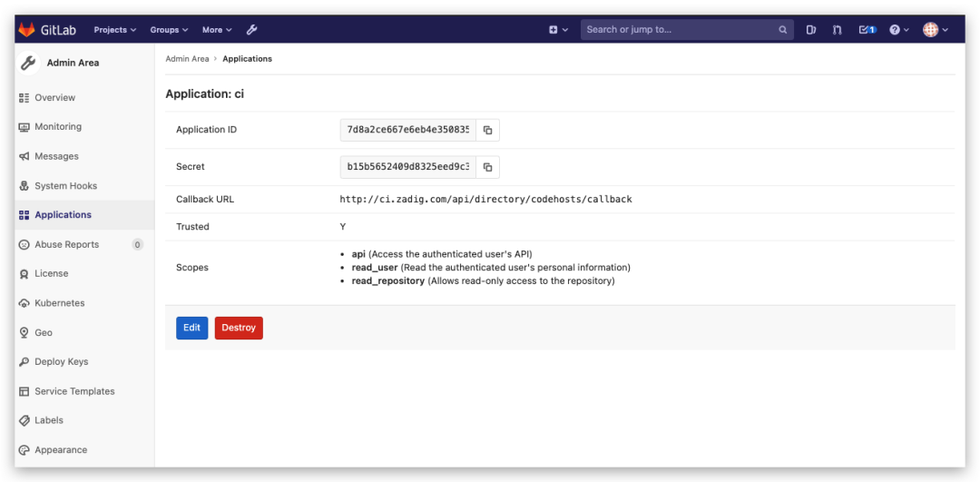Focus the Search or jump to field
The image size is (980, 482).
687,29
